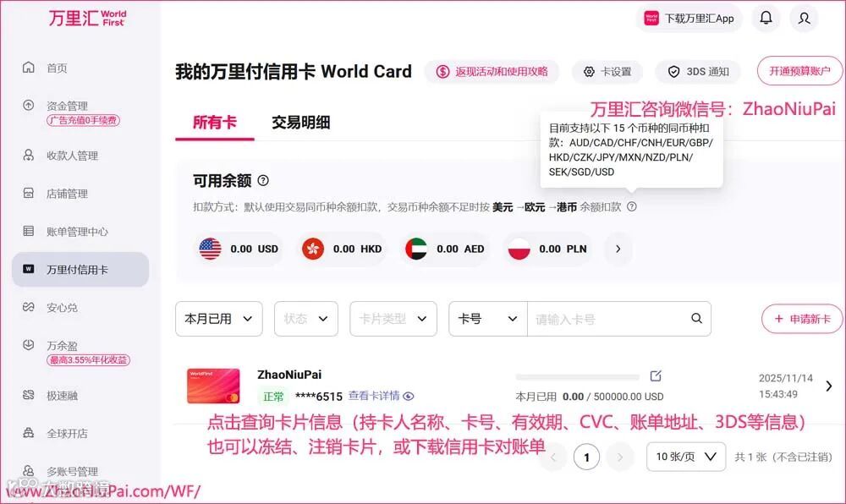Expand the 本月已用 dropdown
This screenshot has width=846, height=504.
point(218,319)
